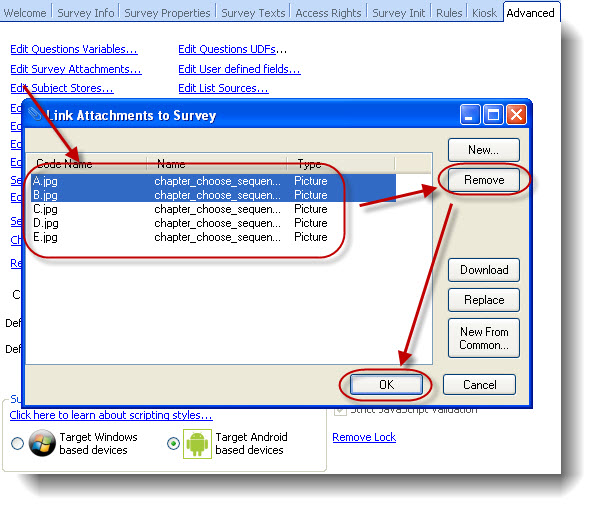Minimize the Link Attachments dialog
601x514 pixels.
[470, 115]
